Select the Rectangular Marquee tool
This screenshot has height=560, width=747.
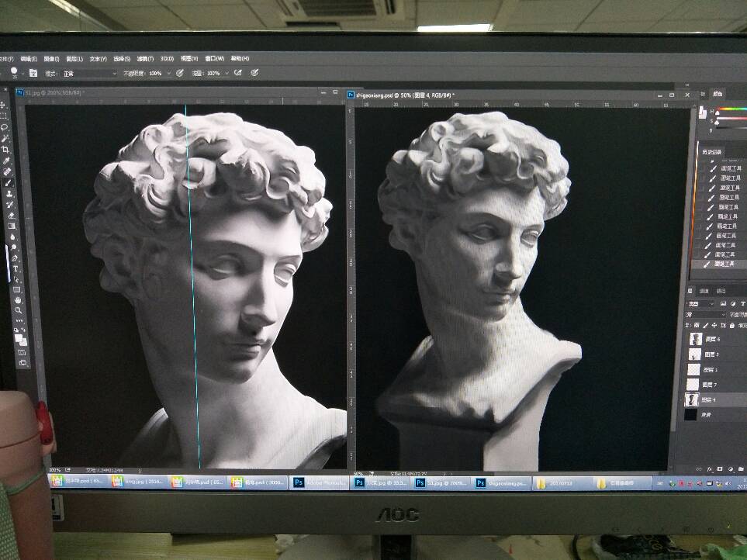point(3,116)
